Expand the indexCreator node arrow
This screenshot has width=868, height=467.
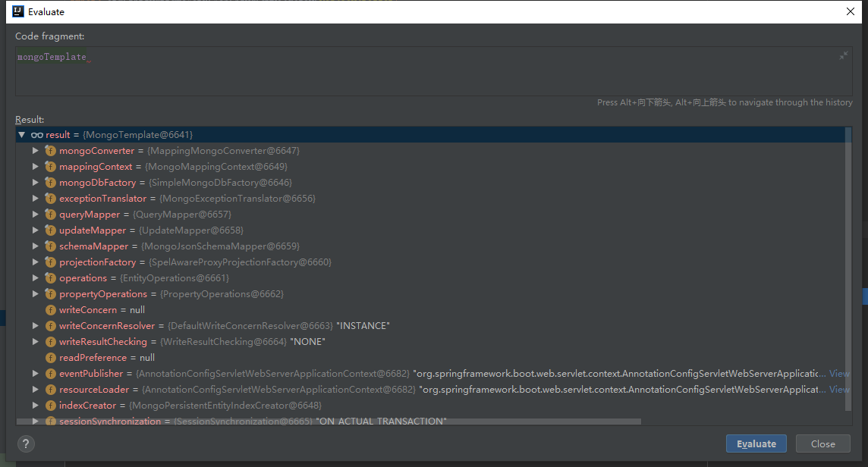coord(36,406)
